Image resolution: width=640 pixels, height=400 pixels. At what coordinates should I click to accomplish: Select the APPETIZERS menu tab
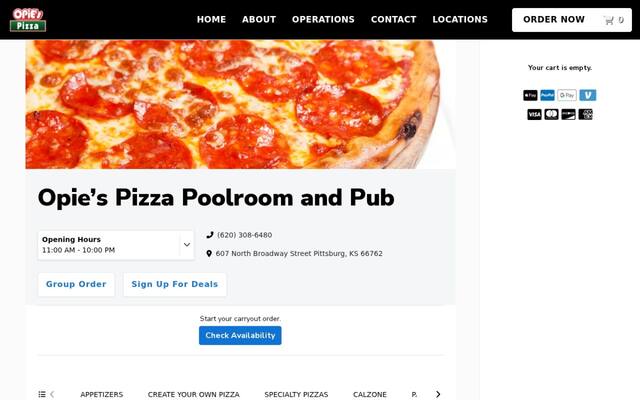[x=102, y=394]
